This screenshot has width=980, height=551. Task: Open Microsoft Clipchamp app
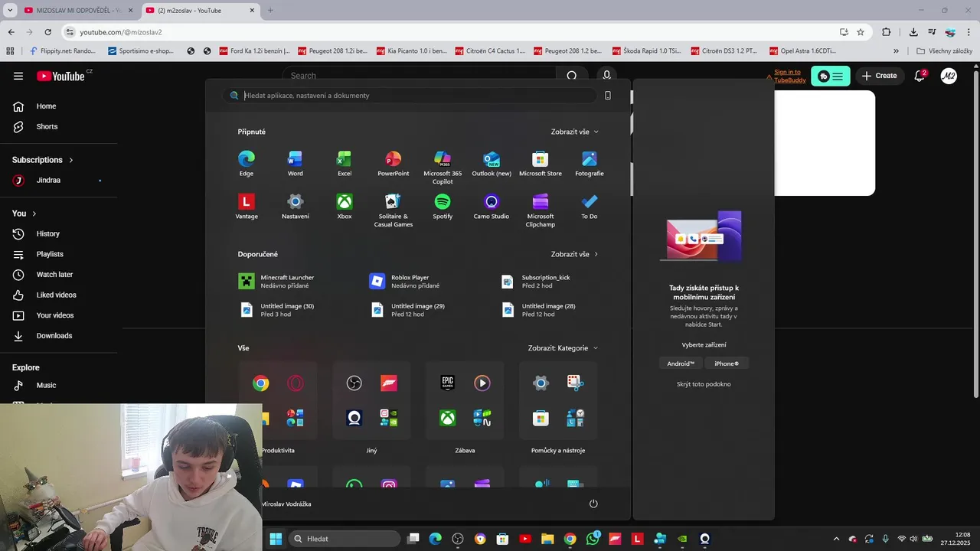pos(541,210)
